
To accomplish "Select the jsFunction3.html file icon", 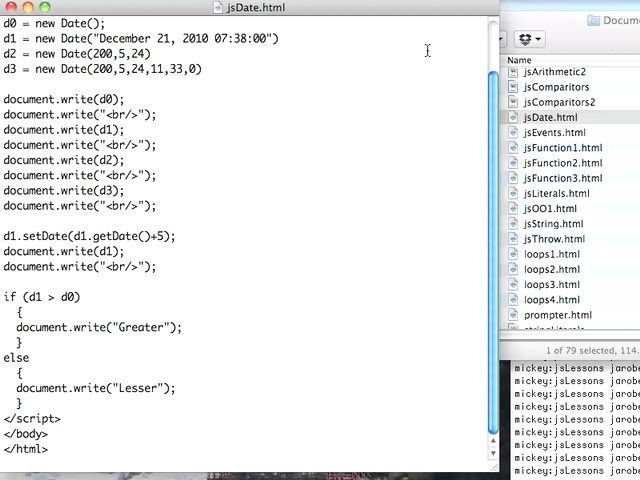I will tap(513, 178).
